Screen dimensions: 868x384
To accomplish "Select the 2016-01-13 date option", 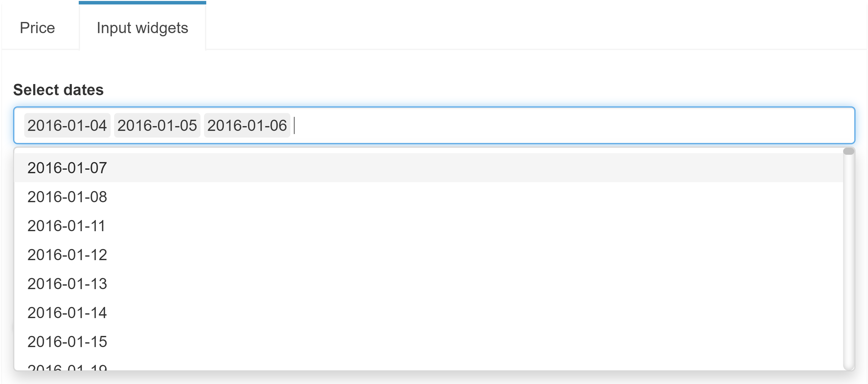I will click(67, 284).
